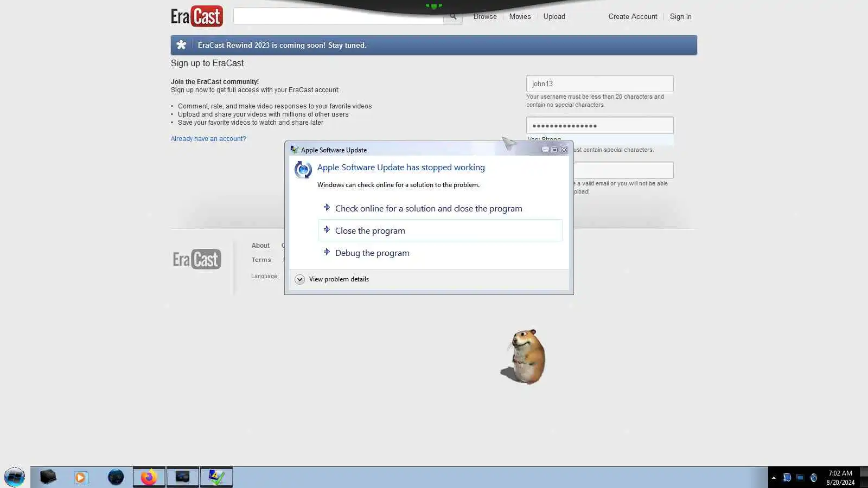Open the Terms footer link
The width and height of the screenshot is (868, 488).
pos(261,260)
